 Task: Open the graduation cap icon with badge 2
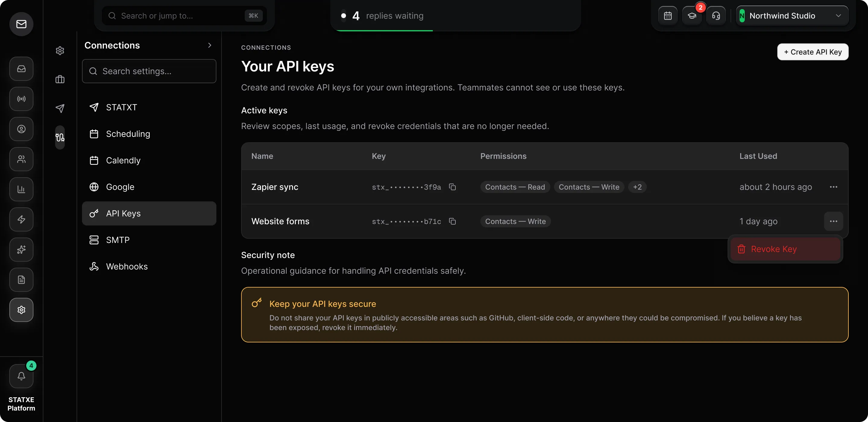tap(692, 16)
